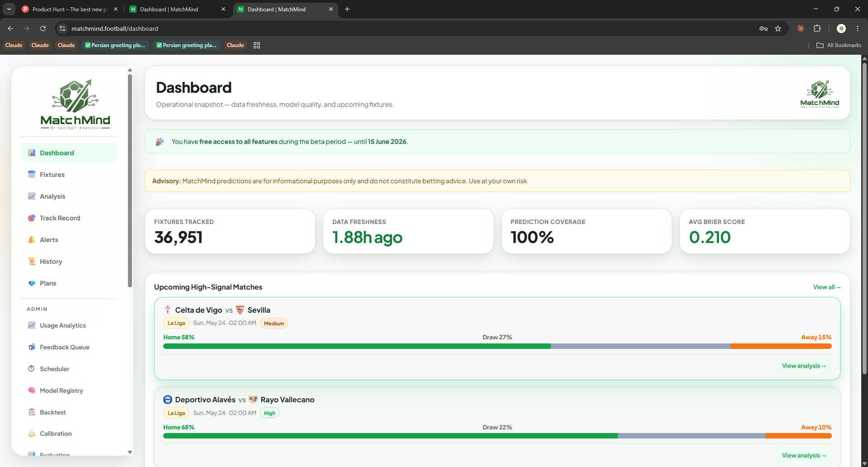
Task: Click the Calibration scale icon
Action: tap(32, 434)
